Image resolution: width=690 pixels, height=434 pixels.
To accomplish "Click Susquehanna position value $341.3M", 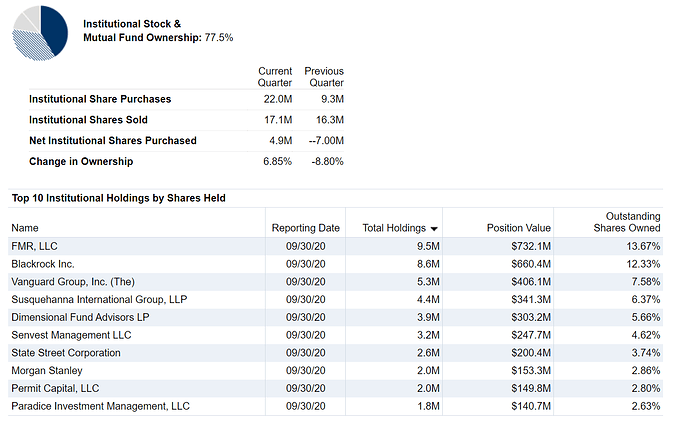I will coord(531,299).
